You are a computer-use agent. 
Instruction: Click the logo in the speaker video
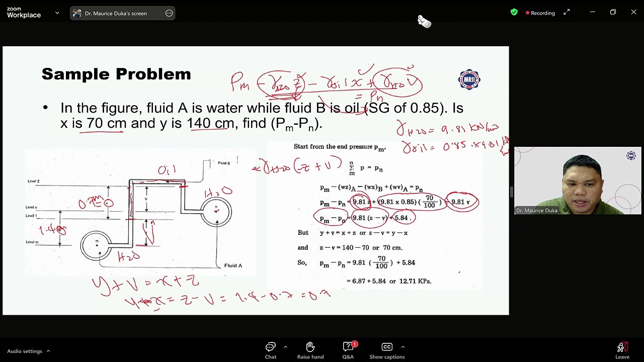point(631,156)
